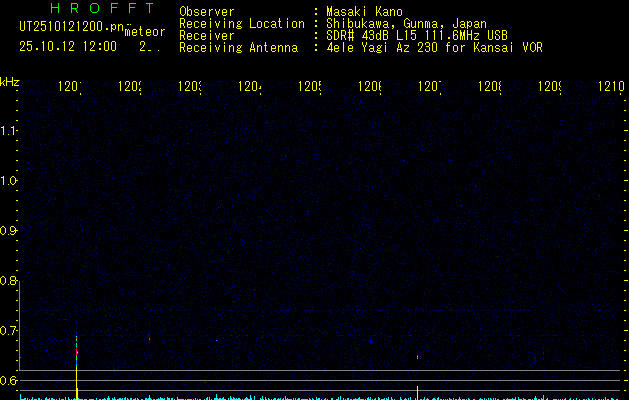Click the 1201 time axis tick
Viewport: 629px width, 400px height.
point(70,87)
